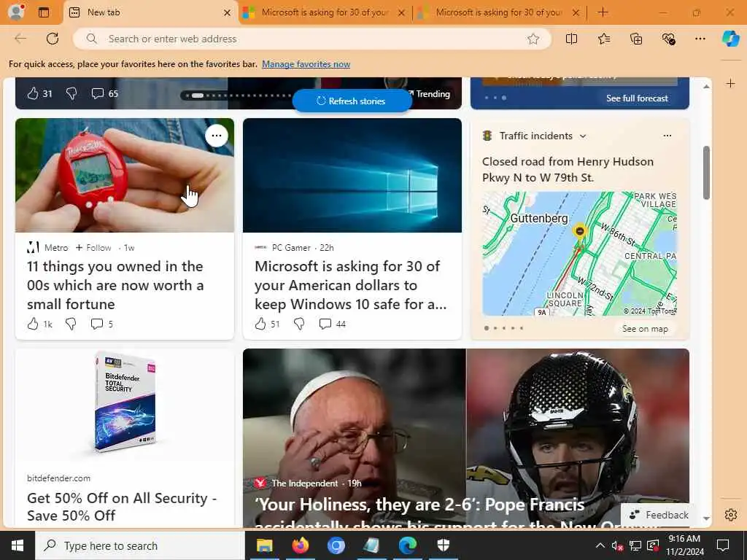Viewport: 747px width, 560px height.
Task: Open the 11 things you owned headline
Action: point(115,285)
